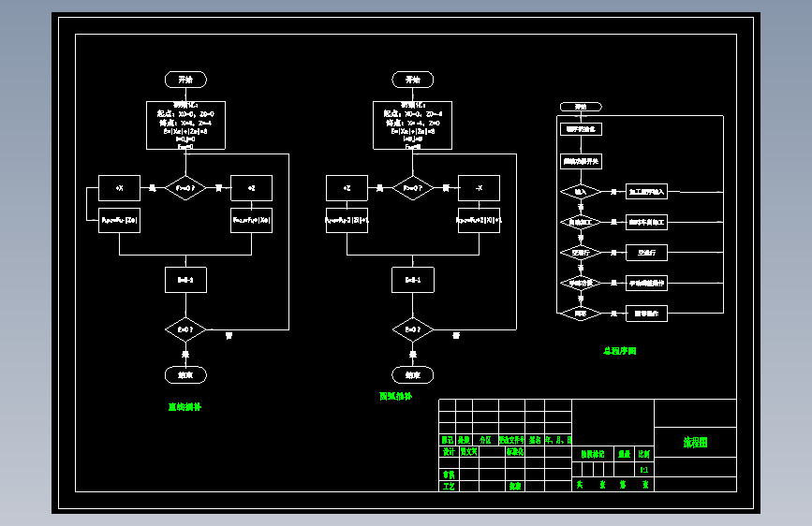Select the +Z box in the middle flowchart
This screenshot has width=812, height=526.
pos(347,188)
